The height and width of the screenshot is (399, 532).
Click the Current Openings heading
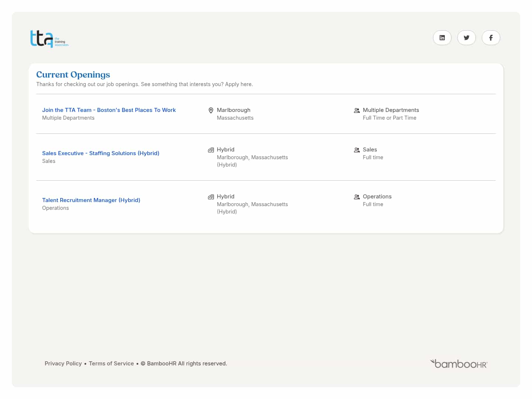[x=73, y=75]
